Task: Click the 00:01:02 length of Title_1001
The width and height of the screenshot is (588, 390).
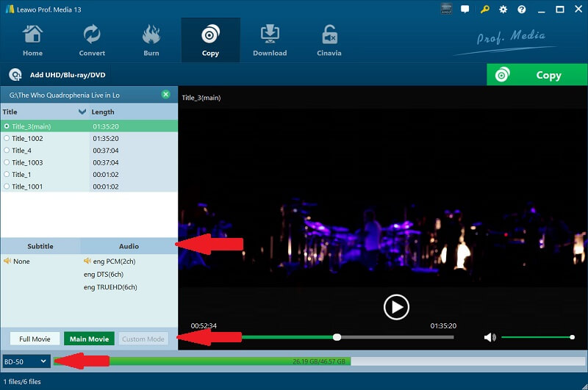Action: [106, 187]
